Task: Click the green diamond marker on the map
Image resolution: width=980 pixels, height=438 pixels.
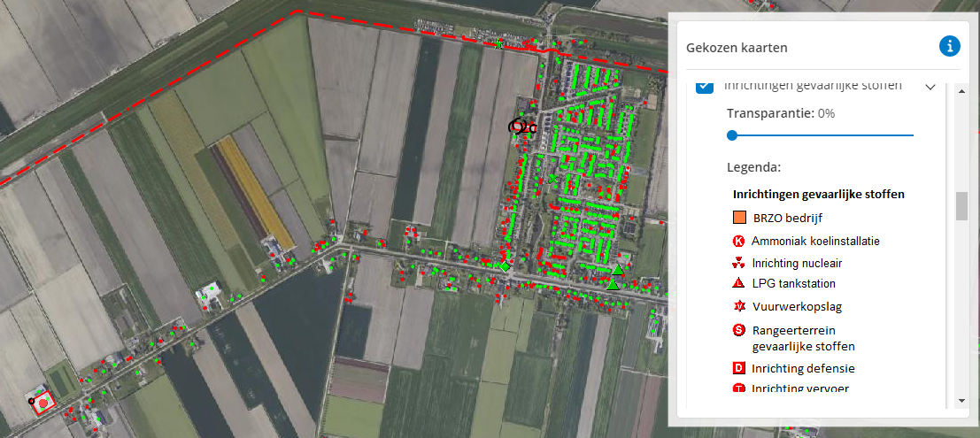Action: click(x=505, y=265)
